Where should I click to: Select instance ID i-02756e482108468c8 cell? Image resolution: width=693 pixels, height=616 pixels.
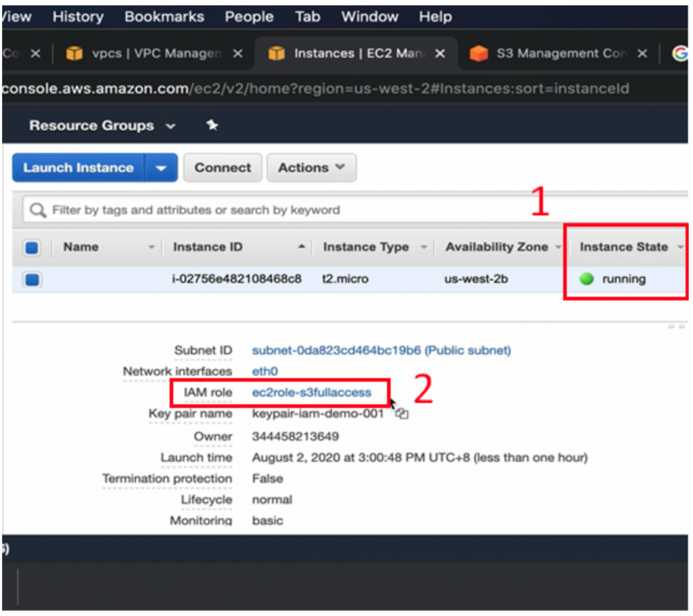coord(236,279)
